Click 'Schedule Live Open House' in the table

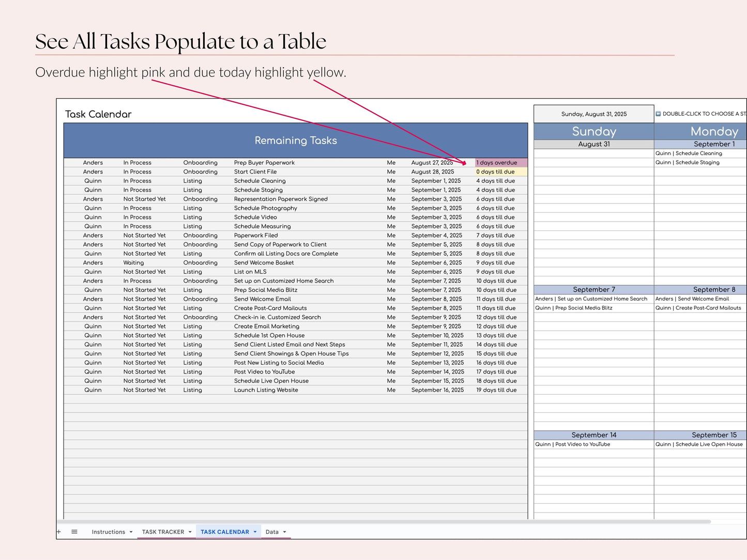click(x=271, y=381)
